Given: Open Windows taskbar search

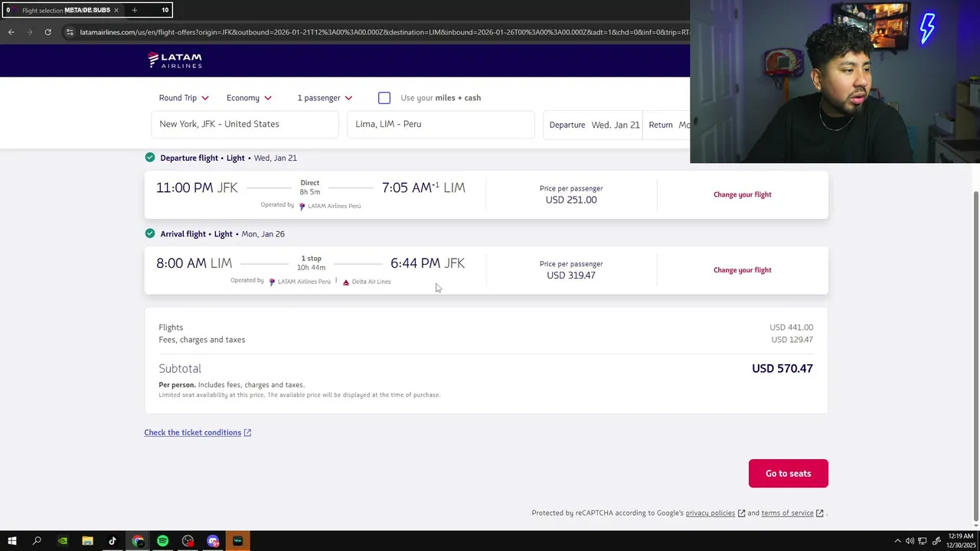Looking at the screenshot, I should coord(37,541).
